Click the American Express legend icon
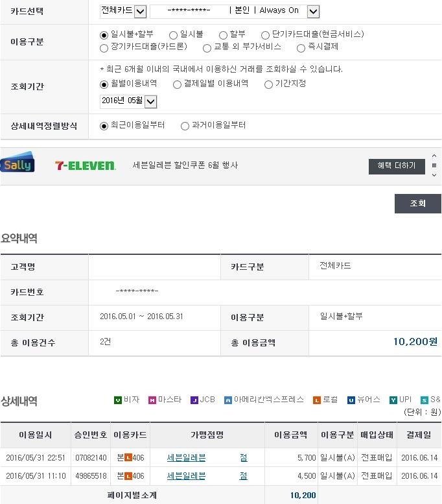442x504 pixels. (228, 400)
